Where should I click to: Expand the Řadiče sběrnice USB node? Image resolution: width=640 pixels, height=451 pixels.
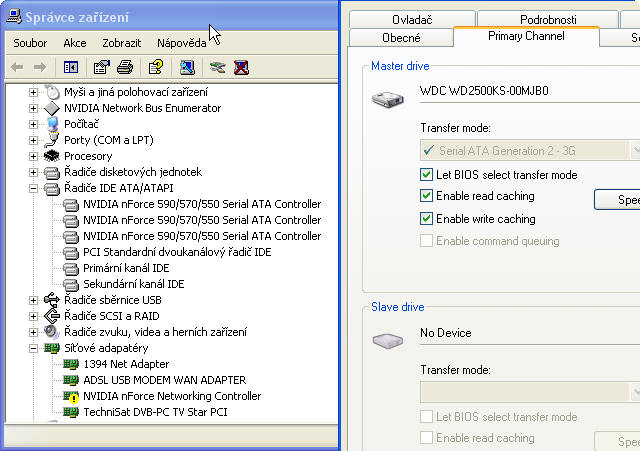tap(33, 300)
